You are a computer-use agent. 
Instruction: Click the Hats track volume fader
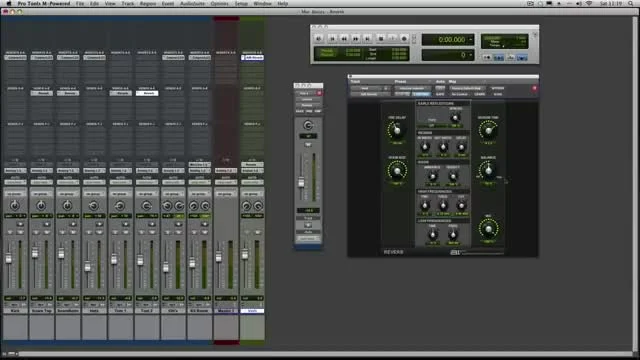pos(87,267)
